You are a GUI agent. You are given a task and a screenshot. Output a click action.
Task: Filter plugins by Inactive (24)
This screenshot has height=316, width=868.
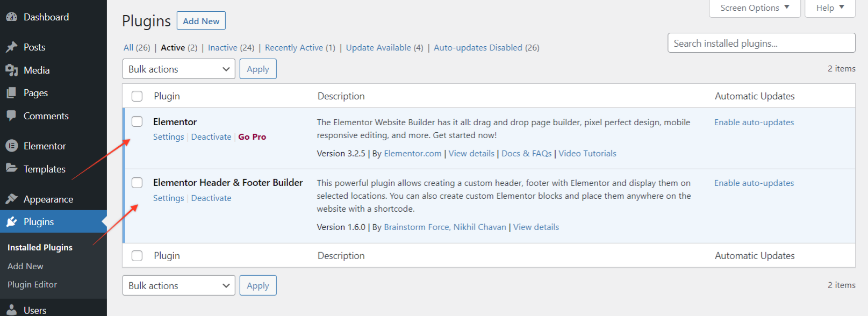(231, 48)
